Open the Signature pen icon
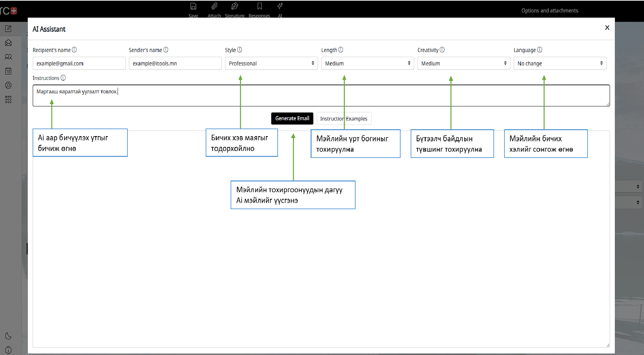The image size is (644, 355). [235, 6]
